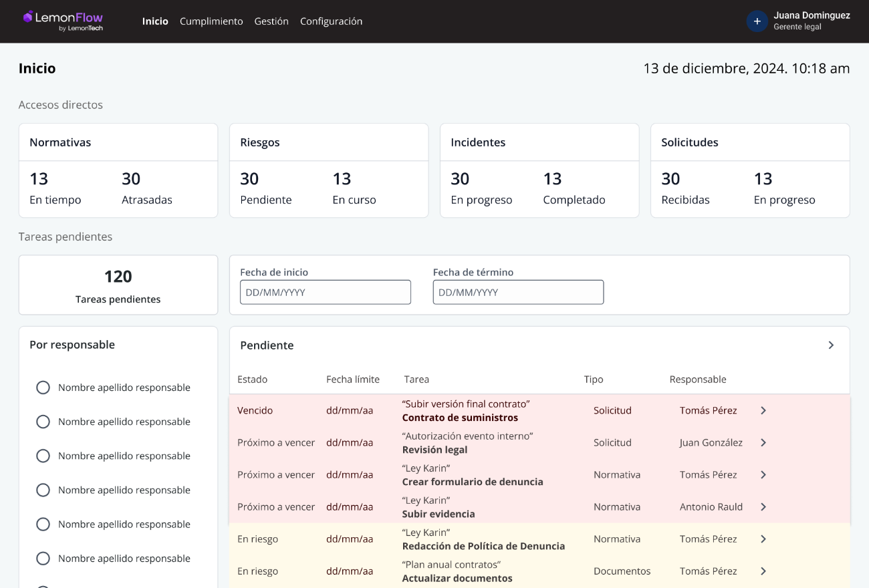Open the Fecha de término date field
The image size is (869, 588).
coord(518,292)
